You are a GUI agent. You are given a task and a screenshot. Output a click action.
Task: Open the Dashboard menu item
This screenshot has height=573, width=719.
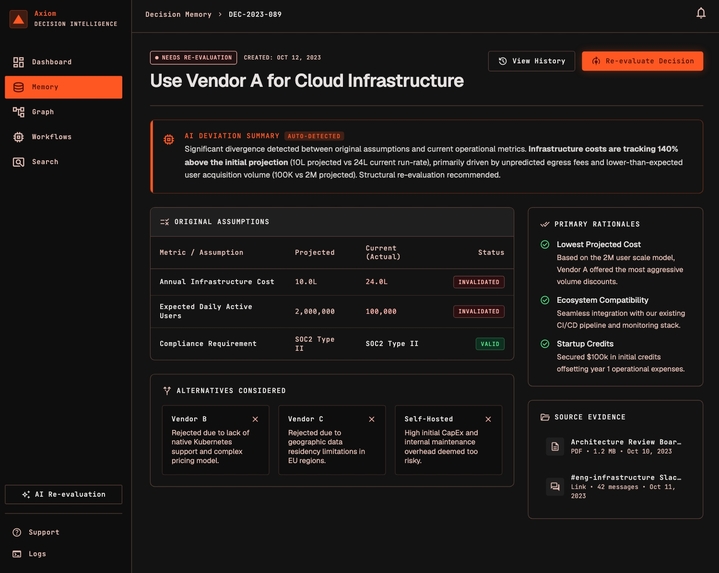pyautogui.click(x=63, y=62)
